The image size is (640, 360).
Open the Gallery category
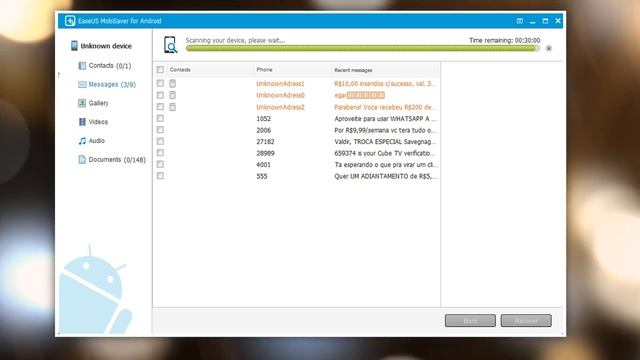pyautogui.click(x=98, y=103)
